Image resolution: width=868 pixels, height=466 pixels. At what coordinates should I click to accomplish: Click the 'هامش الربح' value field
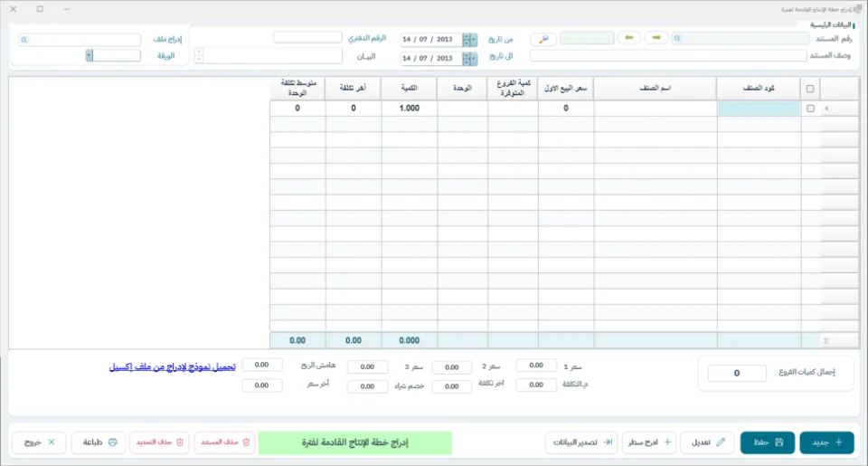click(x=262, y=365)
